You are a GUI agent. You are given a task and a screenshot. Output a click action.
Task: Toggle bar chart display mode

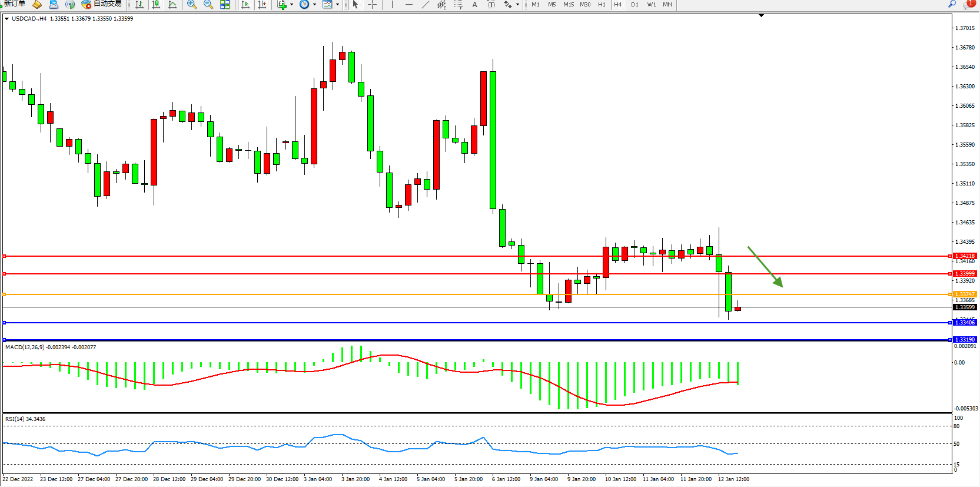pyautogui.click(x=139, y=5)
